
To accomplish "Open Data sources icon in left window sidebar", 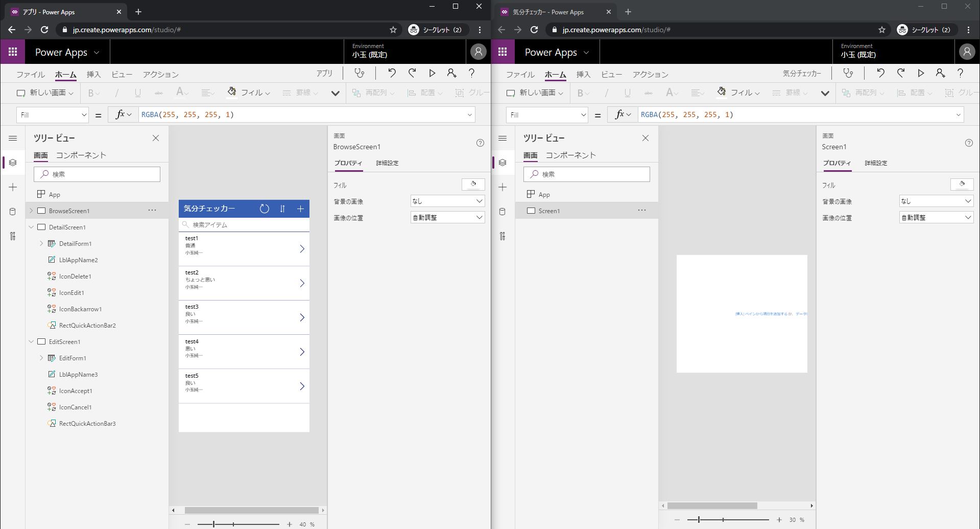I will point(13,212).
